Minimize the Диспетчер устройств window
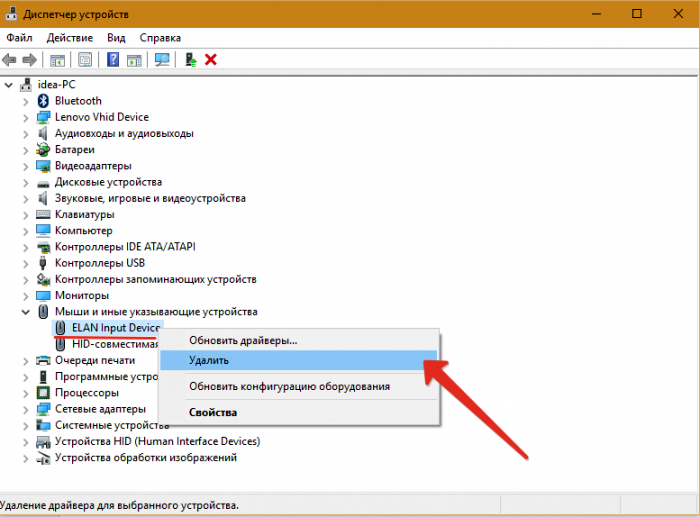This screenshot has height=517, width=700. click(596, 14)
